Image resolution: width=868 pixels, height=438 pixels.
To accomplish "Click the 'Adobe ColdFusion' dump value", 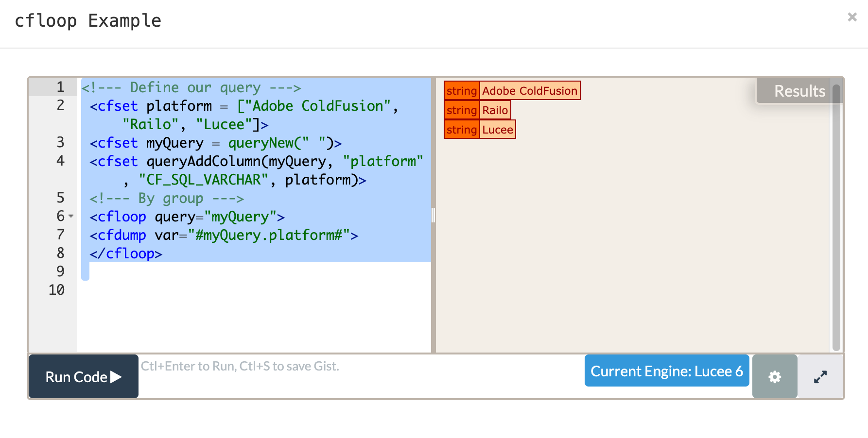I will [529, 91].
